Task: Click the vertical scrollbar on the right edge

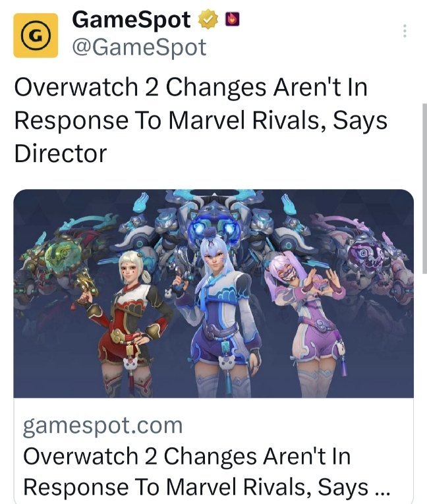Action: click(424, 188)
